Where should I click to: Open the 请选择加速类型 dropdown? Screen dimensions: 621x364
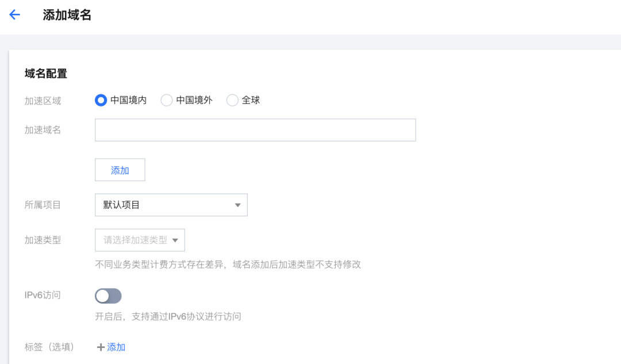click(x=140, y=240)
